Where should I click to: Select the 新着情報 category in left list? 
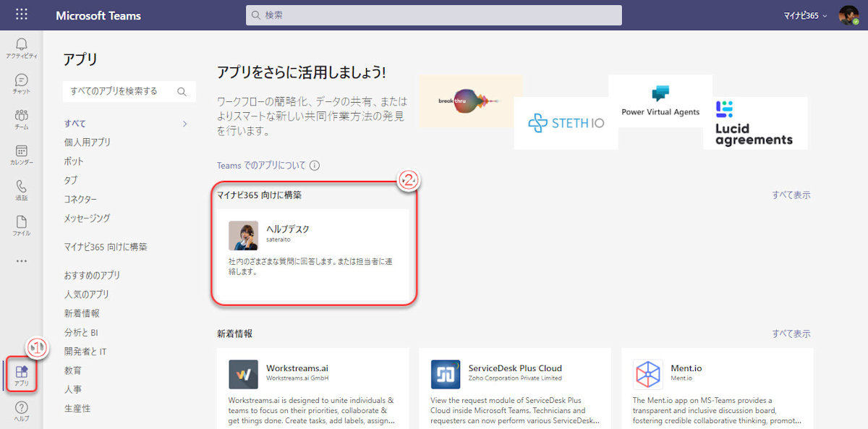click(x=82, y=313)
